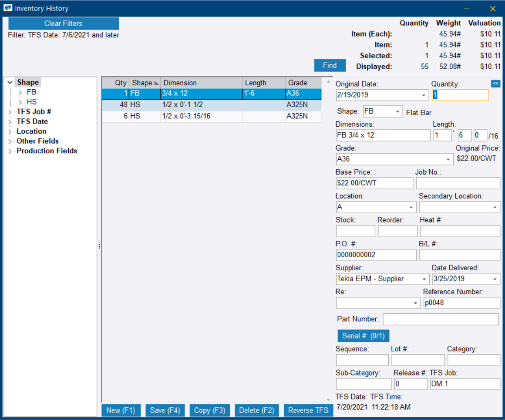Click the Reverse TFS button
This screenshot has height=420, width=505.
tap(308, 410)
